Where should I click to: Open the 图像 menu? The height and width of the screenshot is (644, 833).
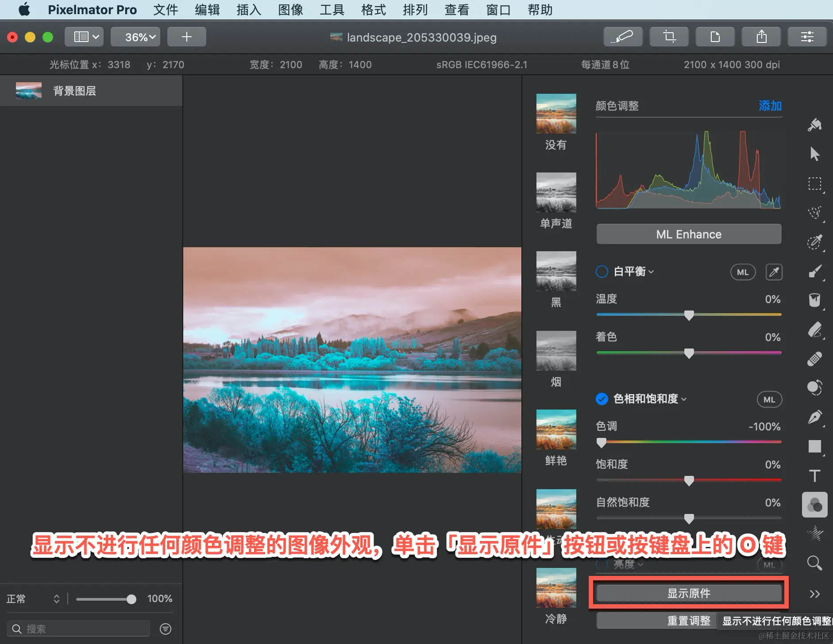[290, 10]
